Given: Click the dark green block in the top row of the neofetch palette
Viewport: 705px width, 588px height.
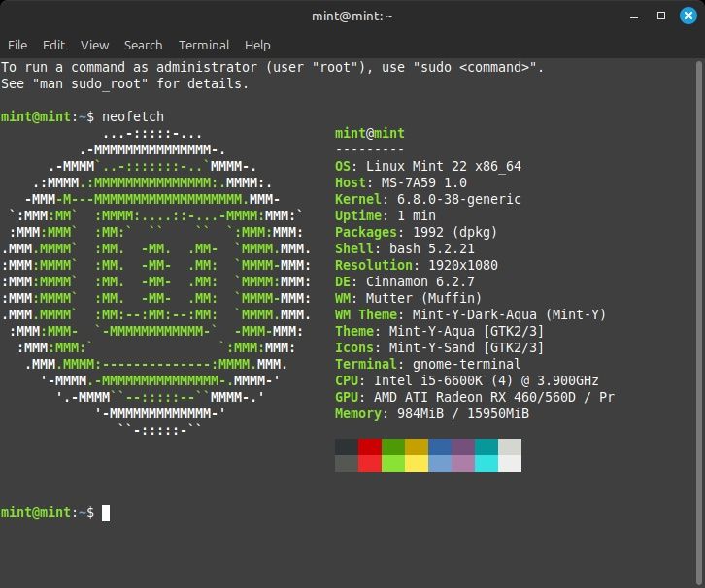Looking at the screenshot, I should [x=393, y=447].
